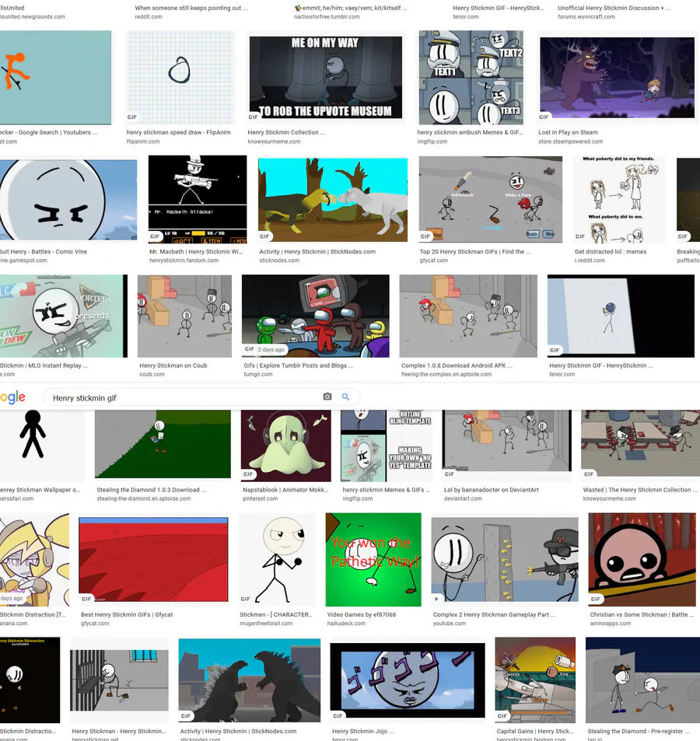Image resolution: width=700 pixels, height=741 pixels.
Task: Open the Mr. Macbeth Attacks thumbnail
Action: (198, 199)
